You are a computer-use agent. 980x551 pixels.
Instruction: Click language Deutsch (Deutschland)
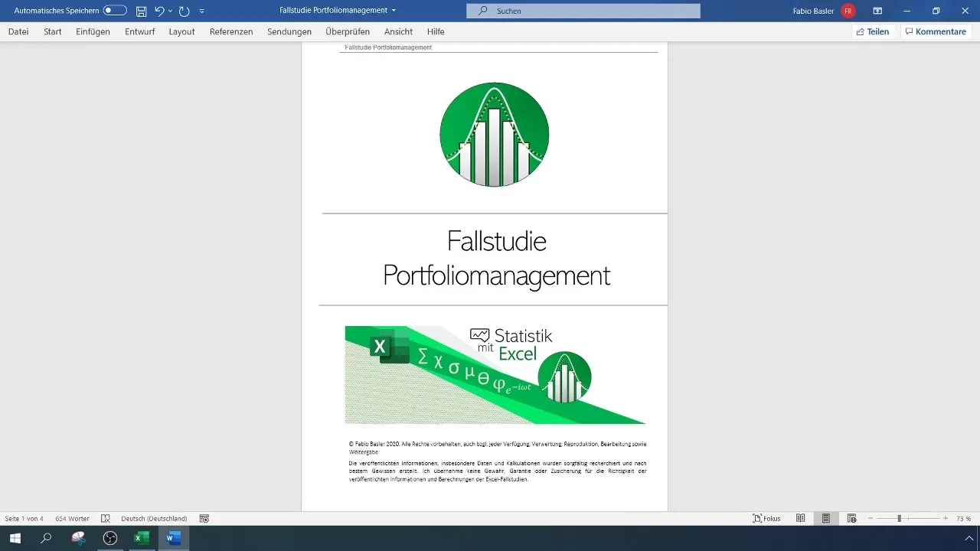coord(154,518)
